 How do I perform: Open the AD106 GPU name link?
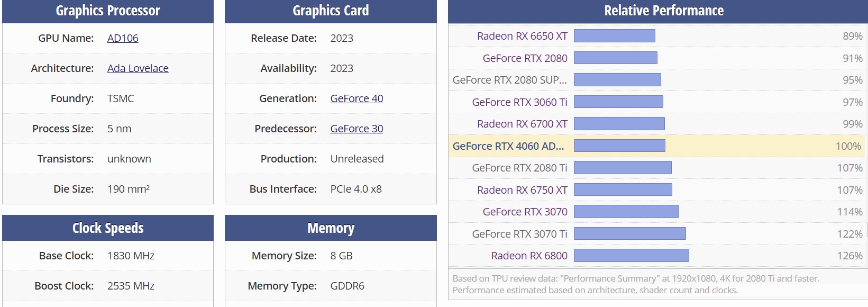pyautogui.click(x=123, y=38)
